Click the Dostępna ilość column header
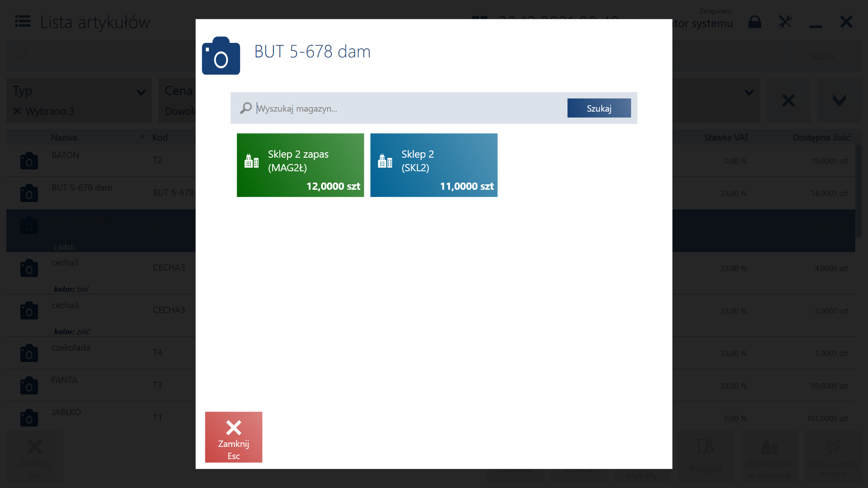 [x=821, y=137]
